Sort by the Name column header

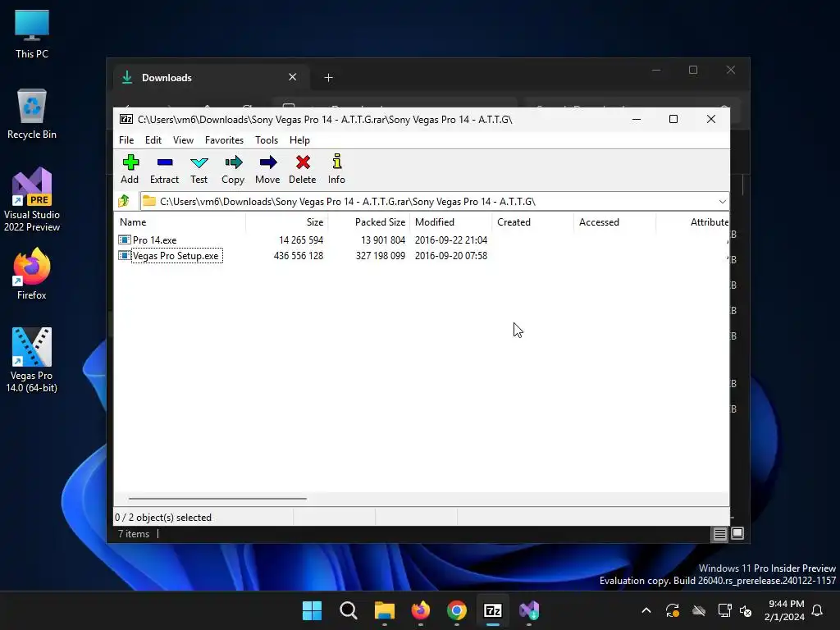coord(180,222)
